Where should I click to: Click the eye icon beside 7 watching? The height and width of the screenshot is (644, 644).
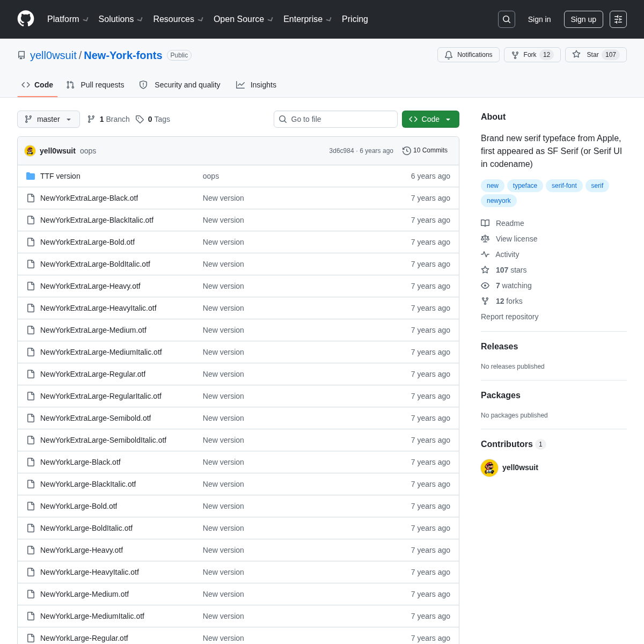(x=485, y=286)
